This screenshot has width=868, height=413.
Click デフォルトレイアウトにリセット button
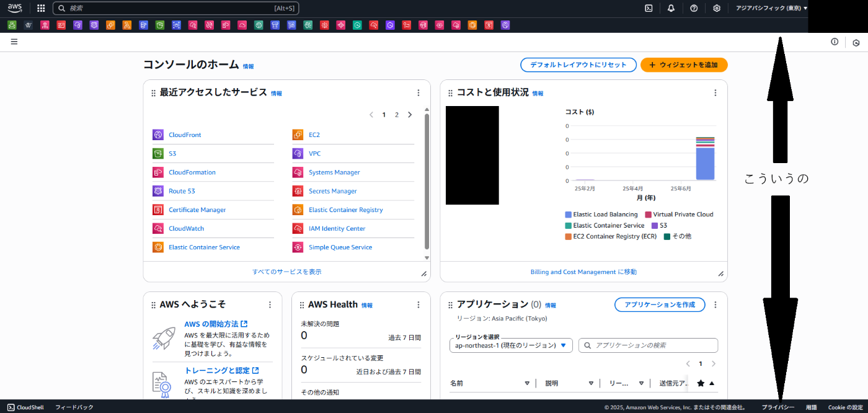pyautogui.click(x=578, y=64)
